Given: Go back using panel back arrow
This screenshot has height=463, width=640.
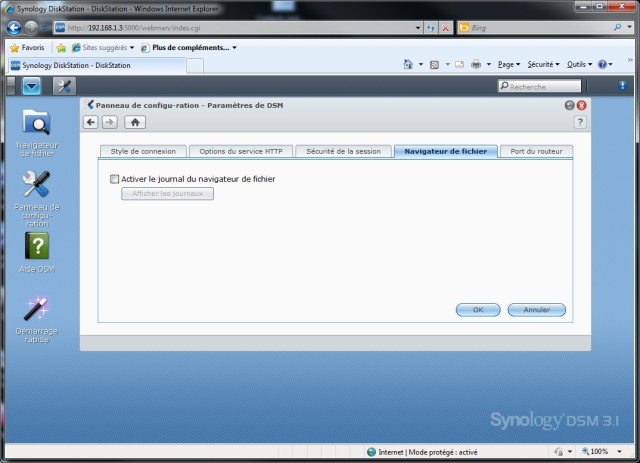Looking at the screenshot, I should click(x=91, y=122).
